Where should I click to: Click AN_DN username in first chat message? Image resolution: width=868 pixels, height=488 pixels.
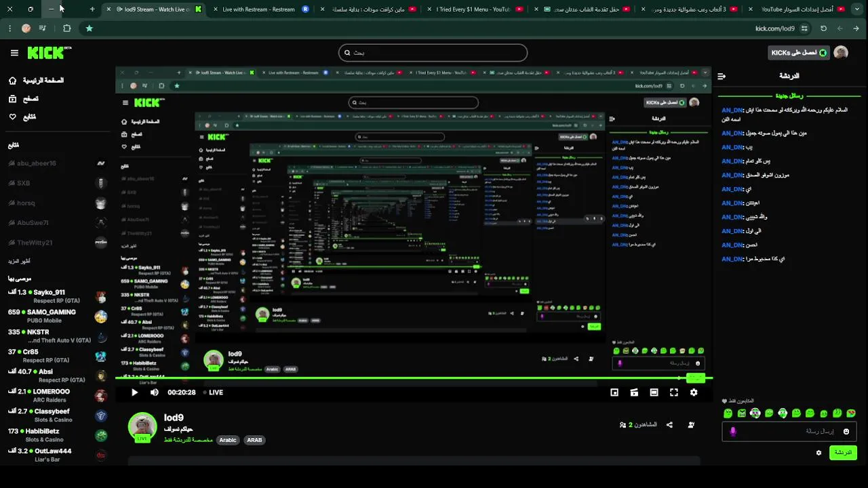coord(732,110)
